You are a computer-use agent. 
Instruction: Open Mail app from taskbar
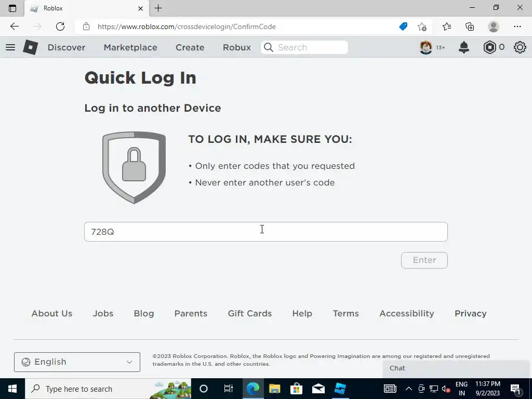click(x=318, y=389)
